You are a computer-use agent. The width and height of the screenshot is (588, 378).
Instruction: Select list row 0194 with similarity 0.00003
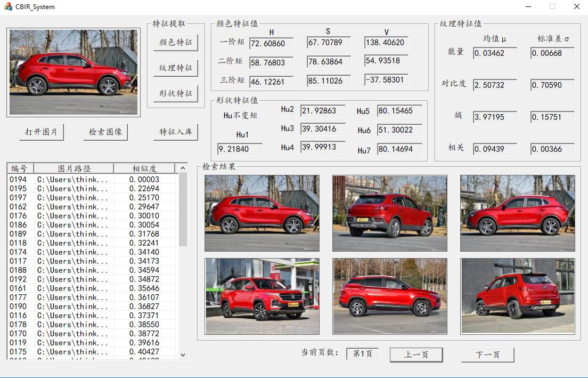pos(93,180)
